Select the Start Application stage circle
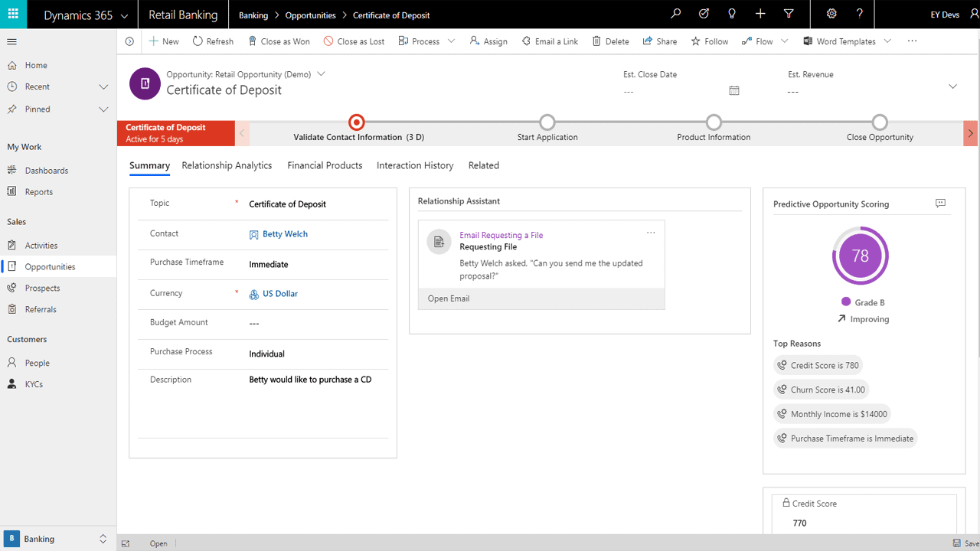Screen dimensions: 980x551 click(547, 122)
